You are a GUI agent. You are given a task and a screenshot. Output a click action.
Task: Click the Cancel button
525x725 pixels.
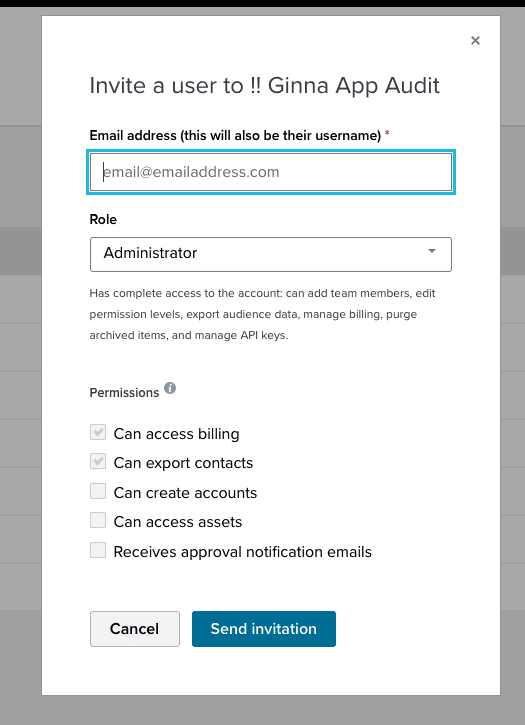click(135, 629)
